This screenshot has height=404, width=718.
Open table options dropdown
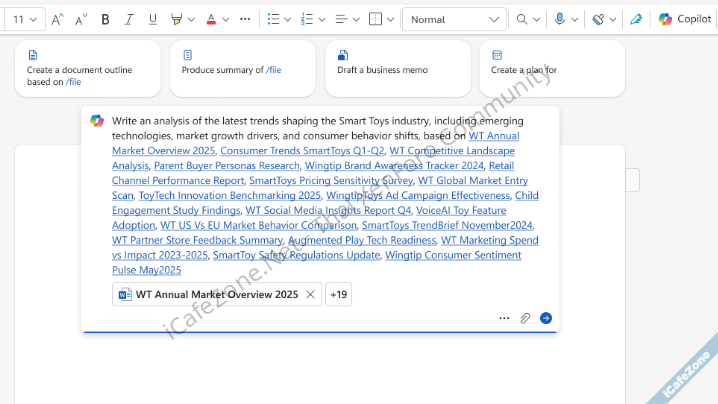391,19
